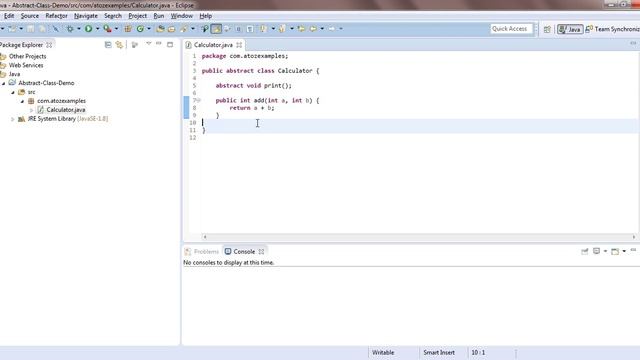Close the Package Explorer tab

click(x=49, y=45)
